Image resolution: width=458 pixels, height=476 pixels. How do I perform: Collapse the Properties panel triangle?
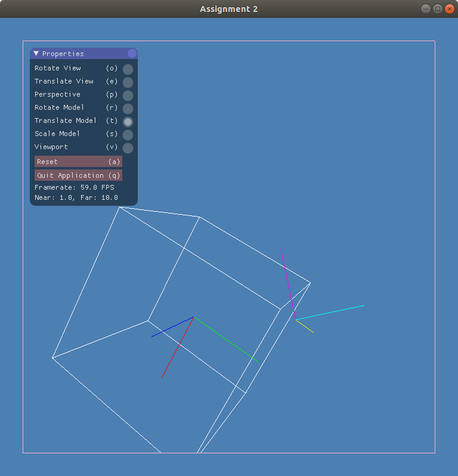36,54
